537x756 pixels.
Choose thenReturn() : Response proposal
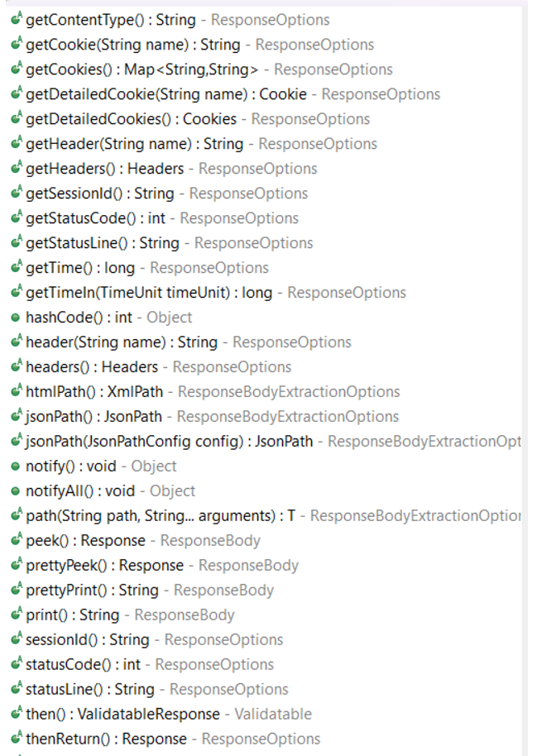click(x=266, y=739)
